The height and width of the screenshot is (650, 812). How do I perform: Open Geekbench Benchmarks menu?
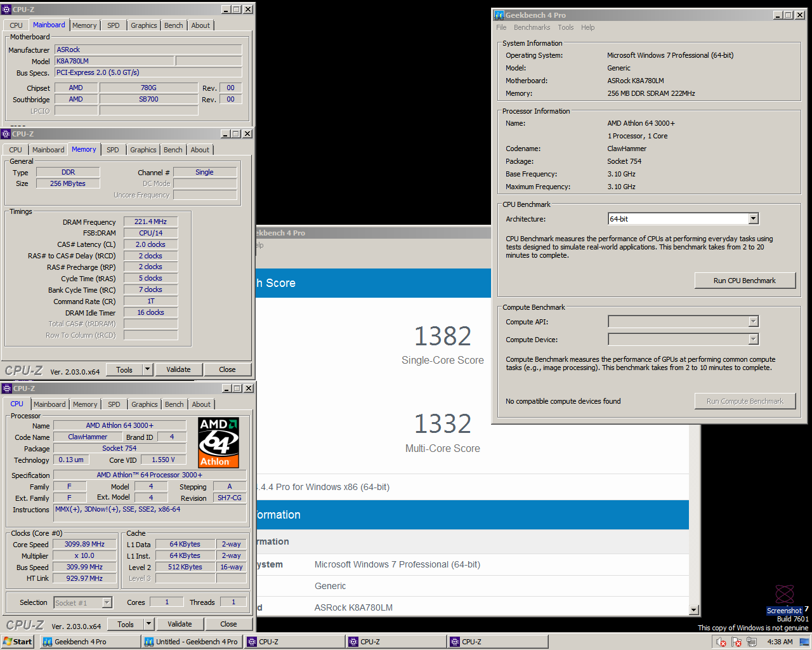point(532,27)
